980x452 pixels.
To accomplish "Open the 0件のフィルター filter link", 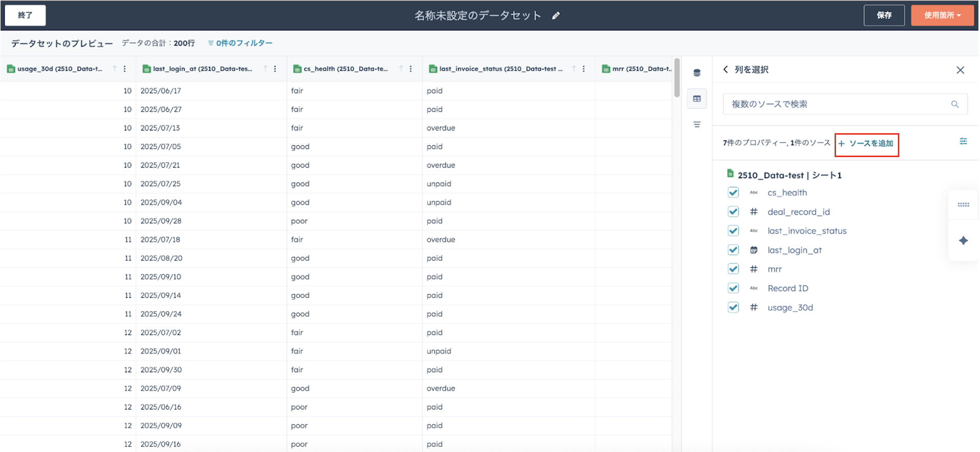I will pos(240,43).
